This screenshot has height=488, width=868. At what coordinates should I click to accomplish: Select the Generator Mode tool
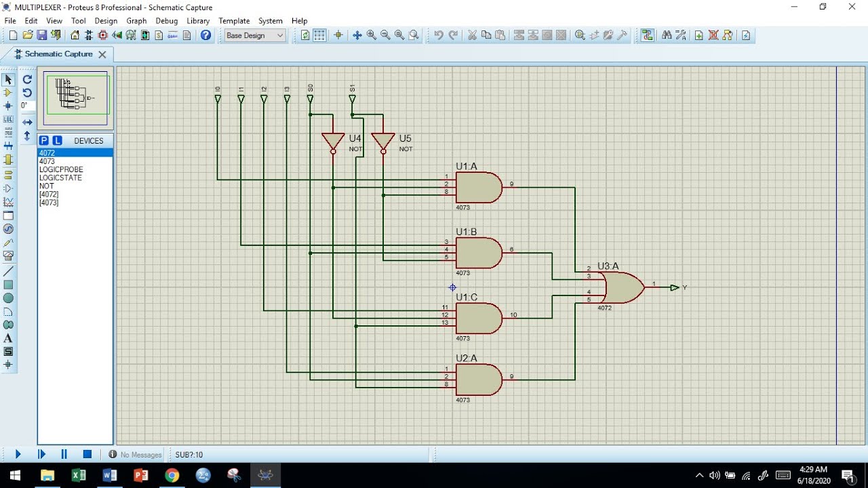coord(8,229)
